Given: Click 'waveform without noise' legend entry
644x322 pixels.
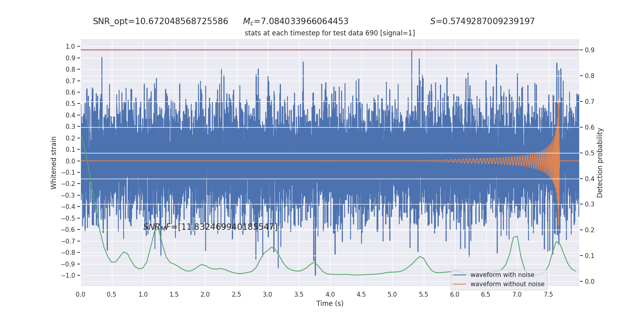Looking at the screenshot, I should 507,284.
